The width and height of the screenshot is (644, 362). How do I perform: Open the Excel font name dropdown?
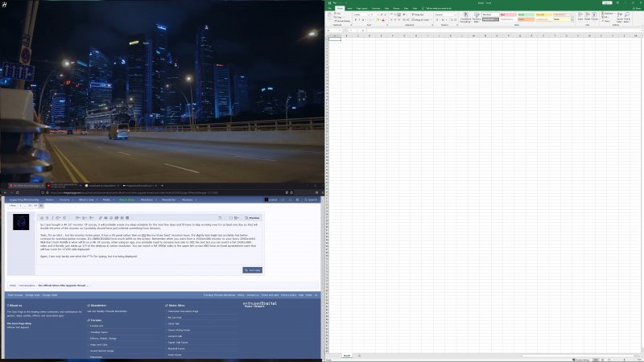369,14
